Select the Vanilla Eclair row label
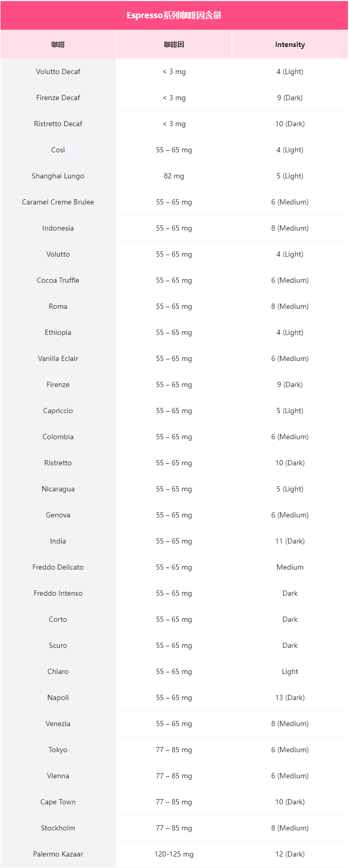The image size is (349, 868). (58, 358)
